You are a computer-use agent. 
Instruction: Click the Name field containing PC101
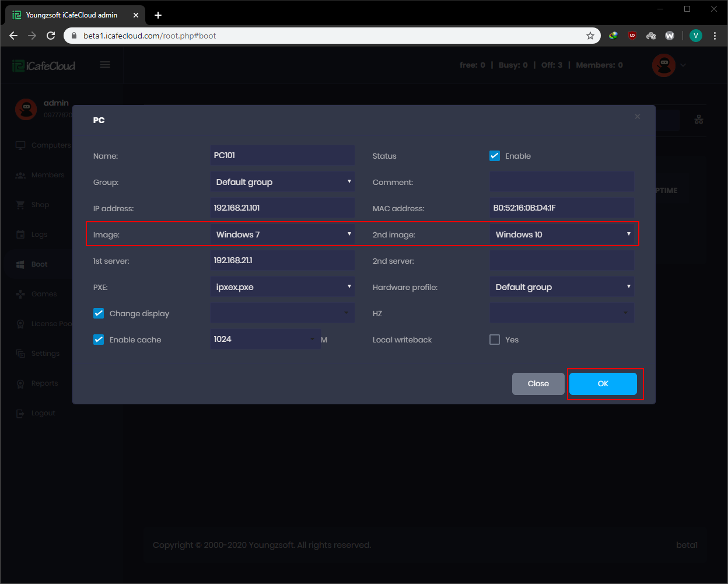point(282,155)
